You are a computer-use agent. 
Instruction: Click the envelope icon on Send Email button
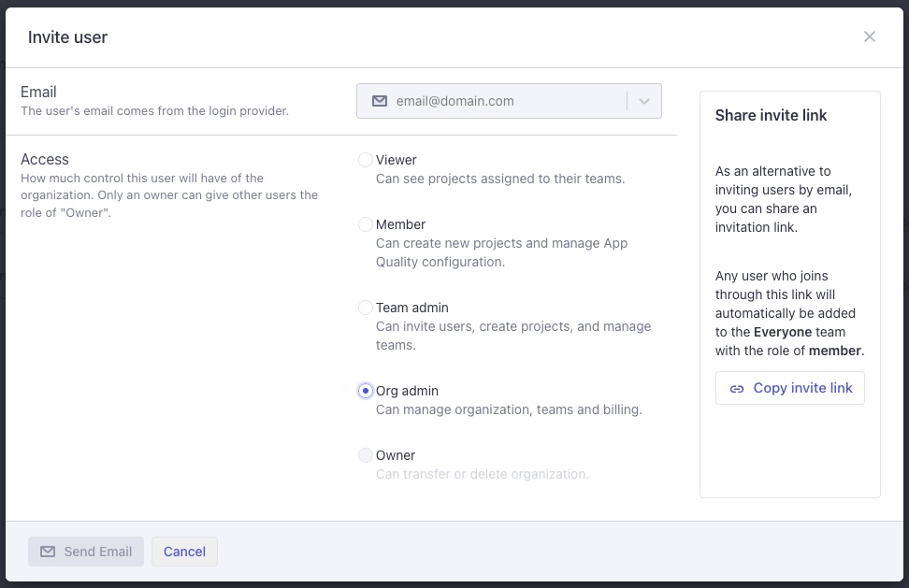48,552
